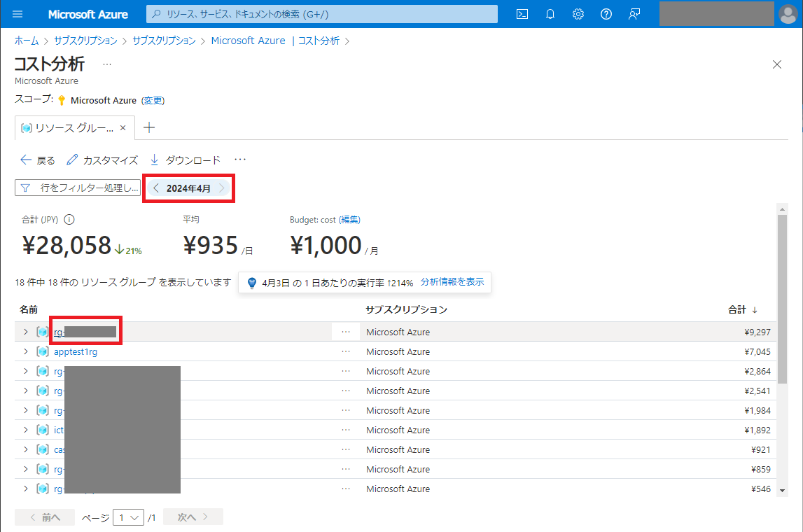Click the 変更 link to change scope

[x=153, y=100]
